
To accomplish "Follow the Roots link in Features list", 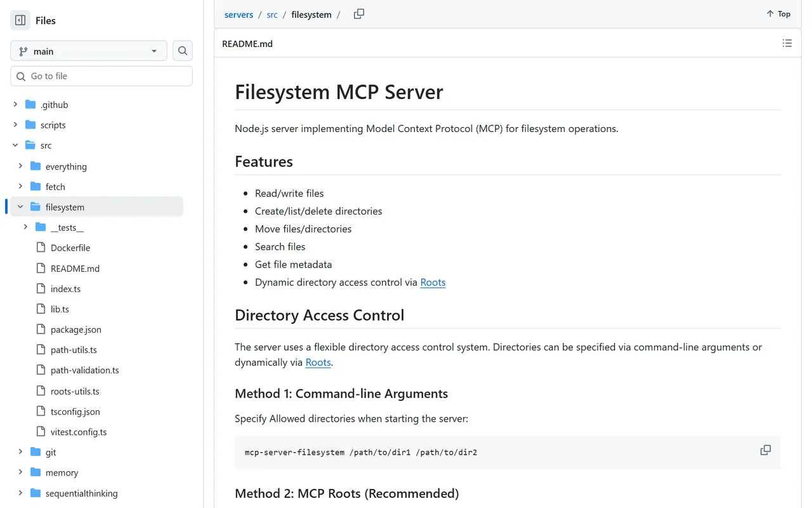I will (x=433, y=282).
